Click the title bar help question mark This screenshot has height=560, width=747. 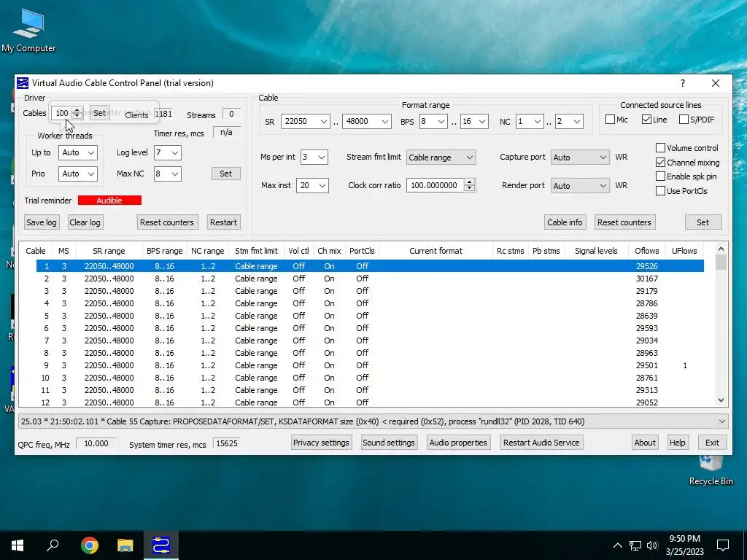(683, 83)
